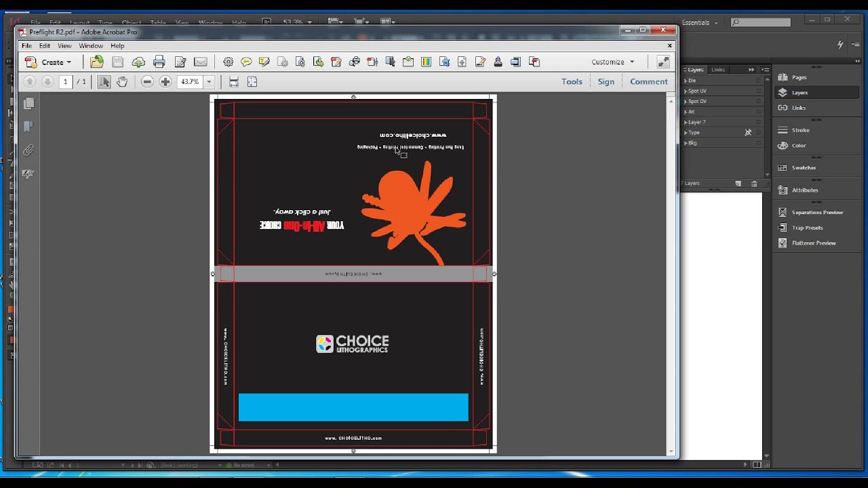Click the InDesign search field
This screenshot has height=488, width=868.
tap(760, 22)
